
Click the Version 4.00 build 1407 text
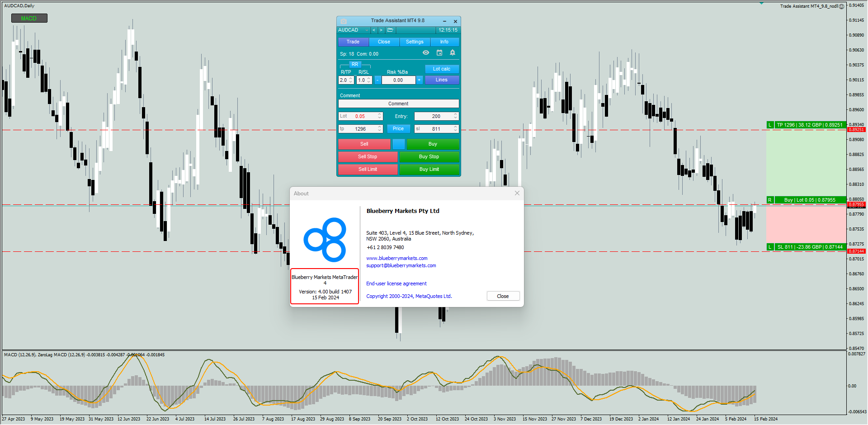click(325, 292)
